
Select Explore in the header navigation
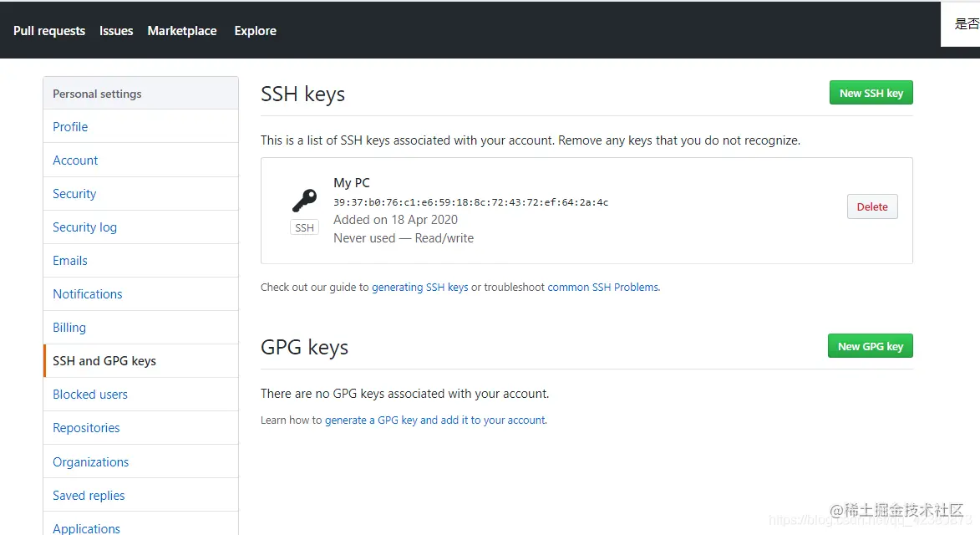tap(255, 31)
